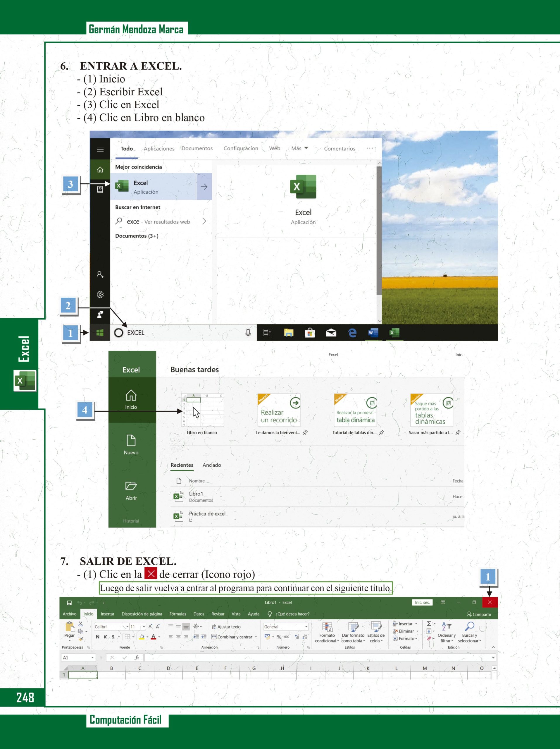Click the fx insert function icon
The image size is (560, 749).
[137, 658]
